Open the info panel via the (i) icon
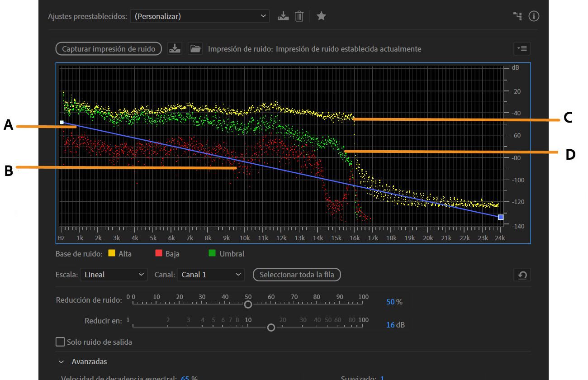Image resolution: width=588 pixels, height=380 pixels. pyautogui.click(x=534, y=16)
